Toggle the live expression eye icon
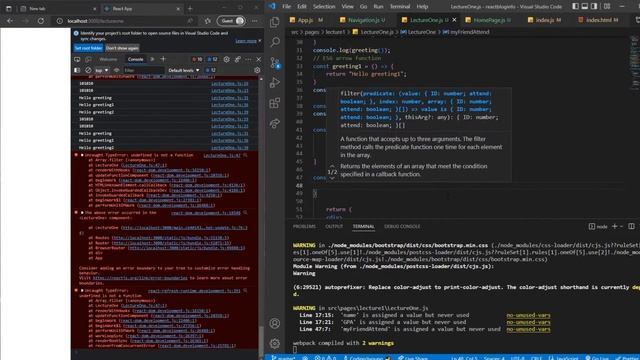640x360 pixels. [116, 70]
